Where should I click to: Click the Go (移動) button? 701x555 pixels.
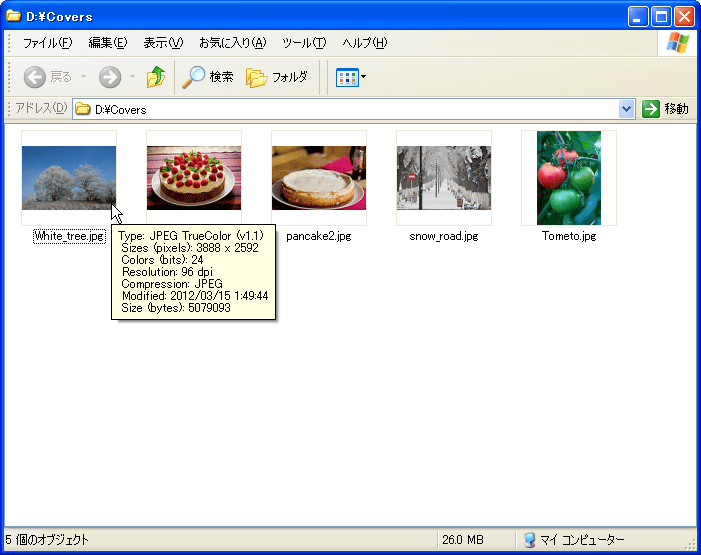click(666, 109)
